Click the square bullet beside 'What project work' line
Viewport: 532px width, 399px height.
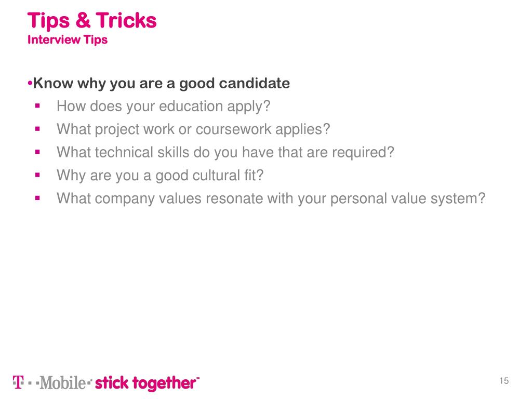tap(38, 129)
